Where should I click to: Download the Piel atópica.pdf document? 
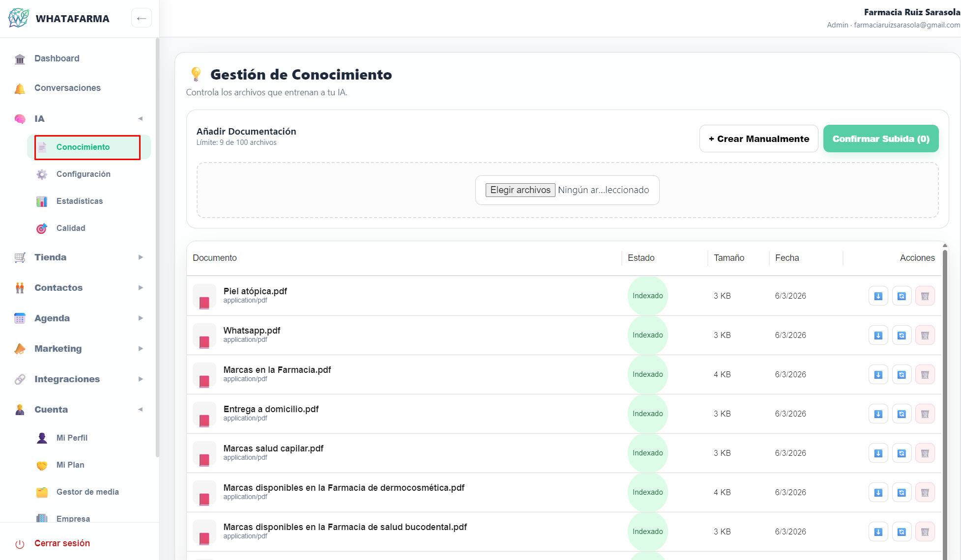878,296
